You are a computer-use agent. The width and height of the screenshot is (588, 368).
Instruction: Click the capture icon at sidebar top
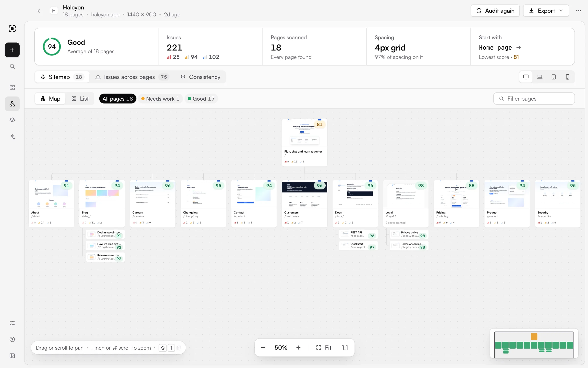tap(12, 29)
